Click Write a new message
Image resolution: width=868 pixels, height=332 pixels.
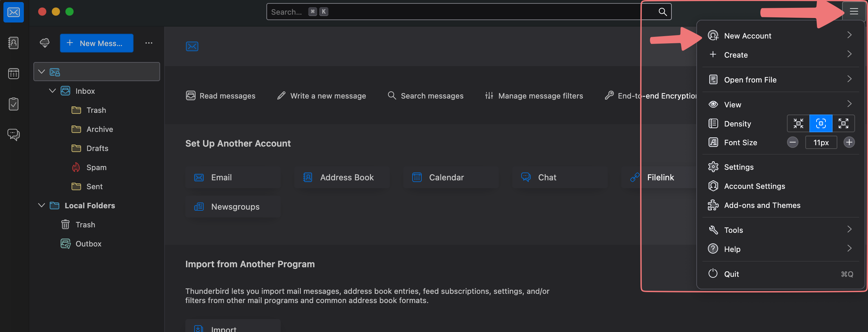[x=322, y=96]
